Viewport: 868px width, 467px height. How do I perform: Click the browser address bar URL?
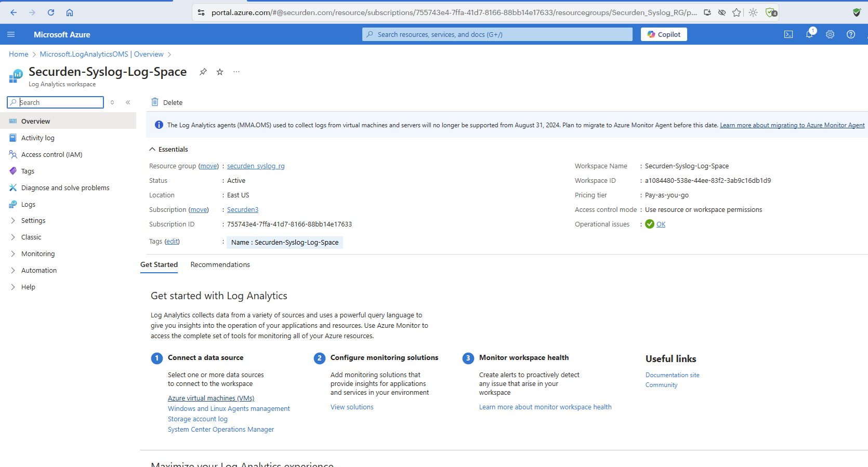(454, 12)
